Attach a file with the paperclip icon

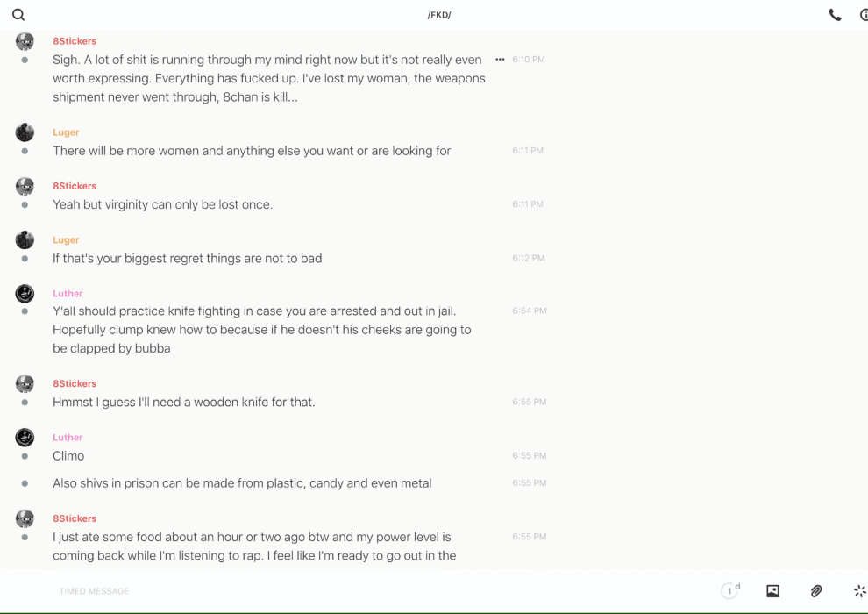pyautogui.click(x=816, y=591)
